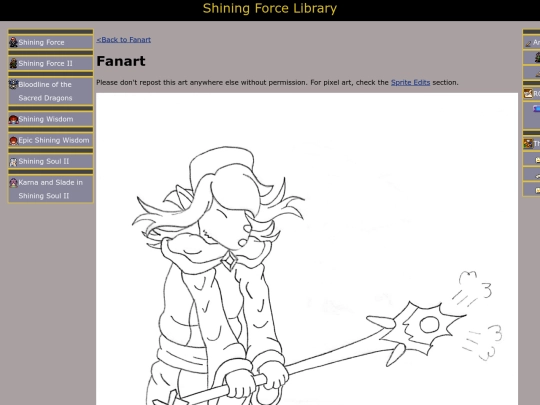Open the Shining Soul II section
This screenshot has height=405, width=540.
coord(51,162)
